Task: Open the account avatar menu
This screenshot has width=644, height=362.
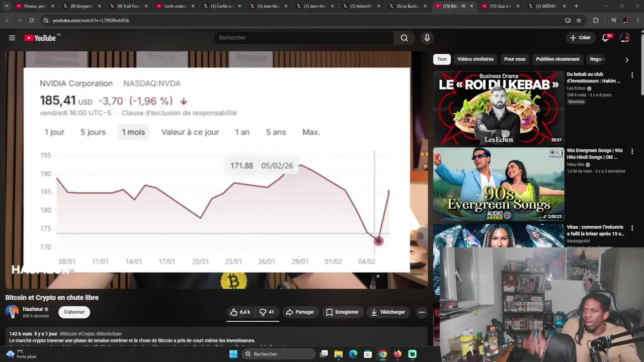Action: (x=624, y=38)
